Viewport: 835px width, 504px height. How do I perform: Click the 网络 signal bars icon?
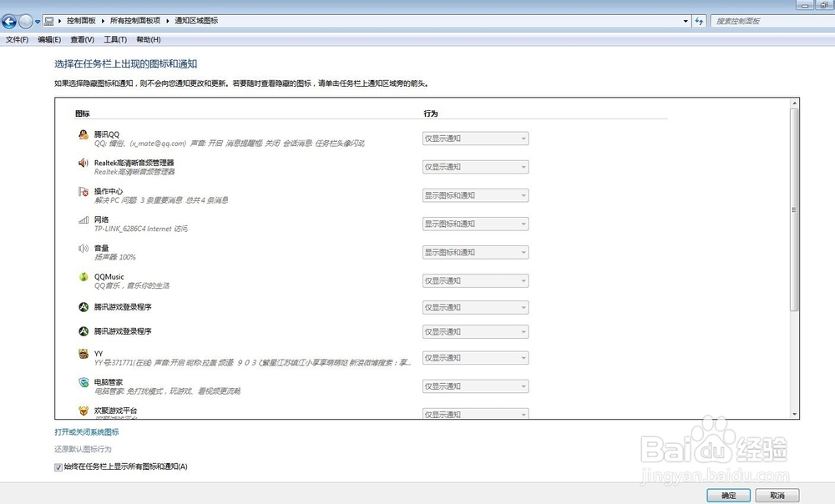(x=83, y=219)
